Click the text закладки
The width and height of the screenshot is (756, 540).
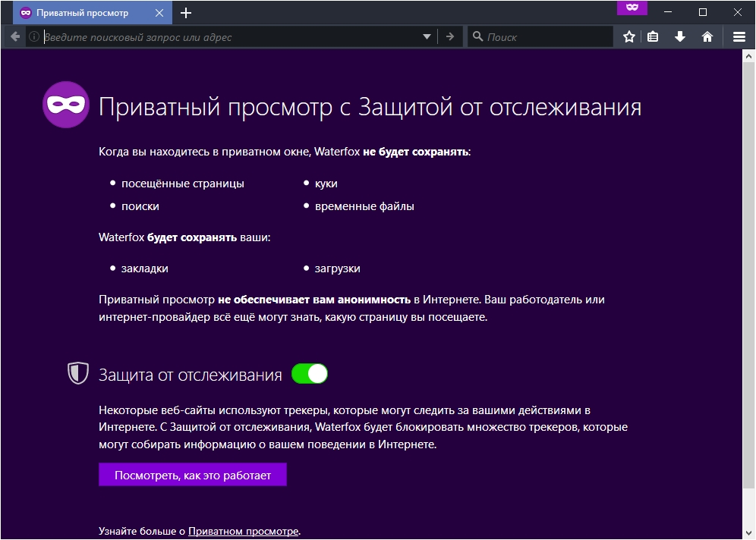(145, 268)
